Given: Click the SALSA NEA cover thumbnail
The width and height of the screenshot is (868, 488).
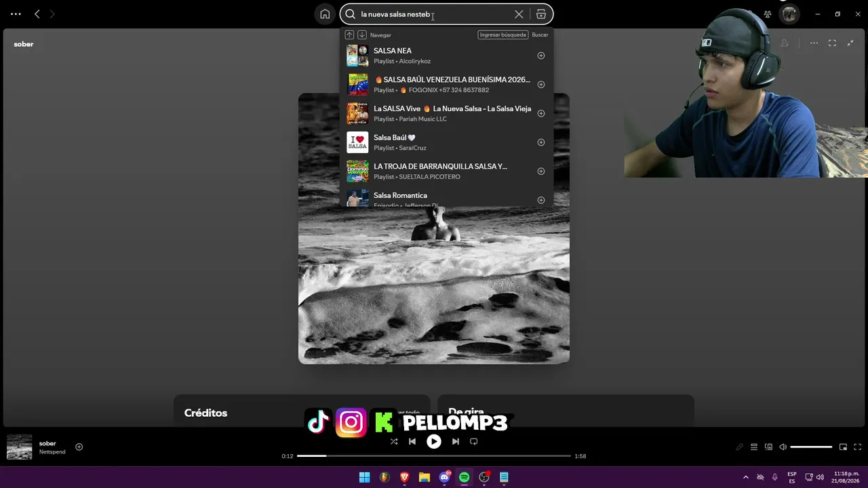Looking at the screenshot, I should [357, 56].
